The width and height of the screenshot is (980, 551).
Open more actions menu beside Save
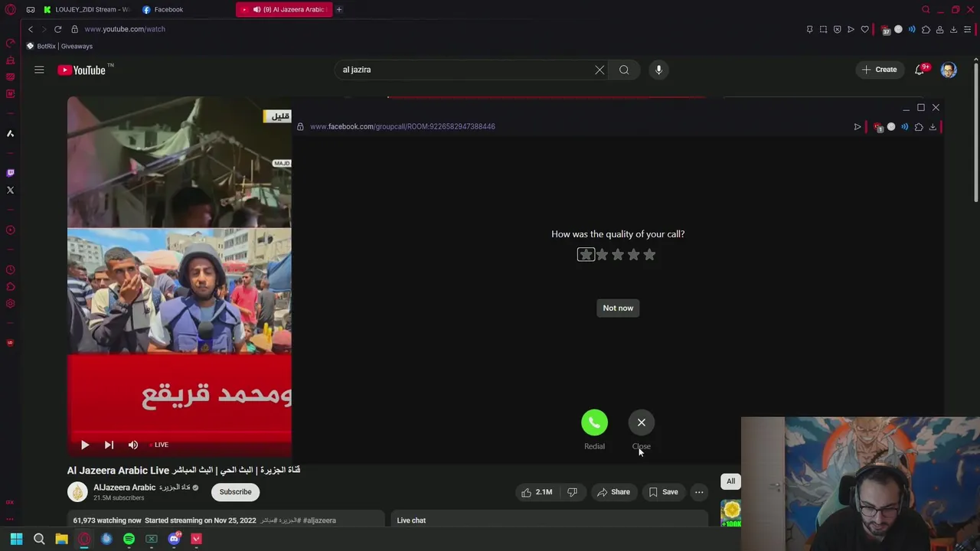click(699, 492)
